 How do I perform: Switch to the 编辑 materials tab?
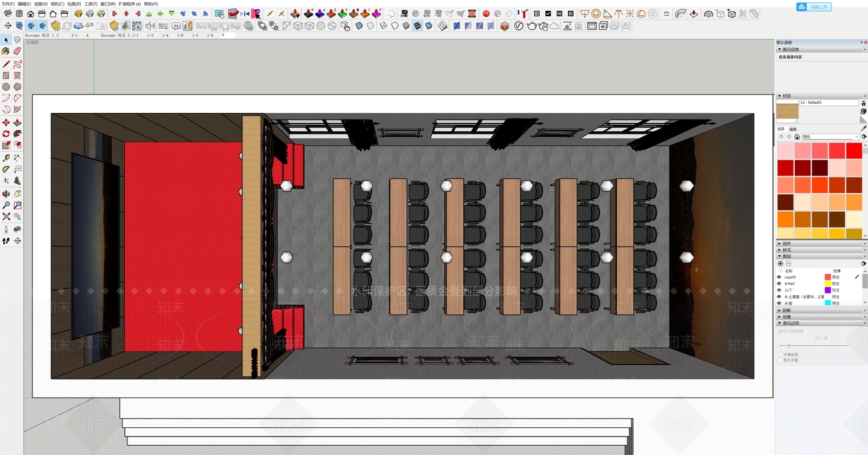(793, 129)
